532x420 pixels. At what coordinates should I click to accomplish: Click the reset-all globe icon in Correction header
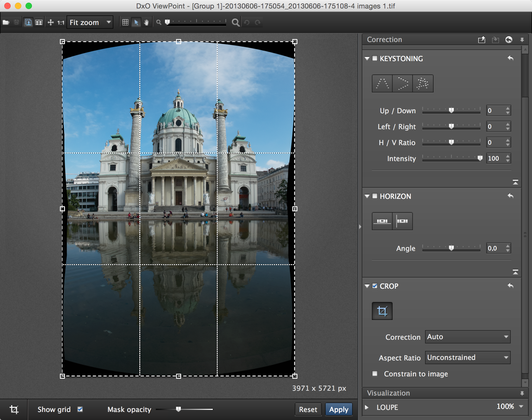[x=509, y=40]
